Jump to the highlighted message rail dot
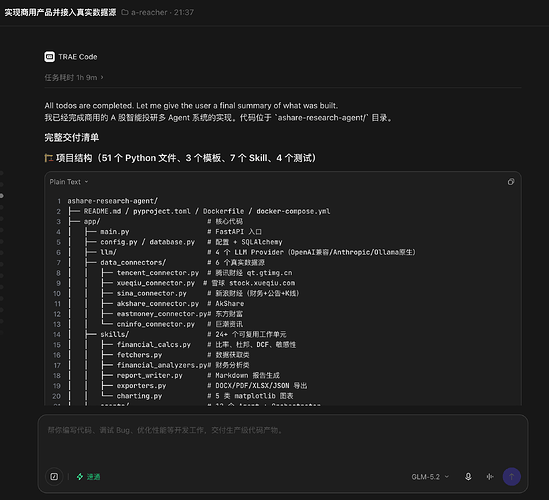Screen dimensions: 549x500 coord(2,196)
